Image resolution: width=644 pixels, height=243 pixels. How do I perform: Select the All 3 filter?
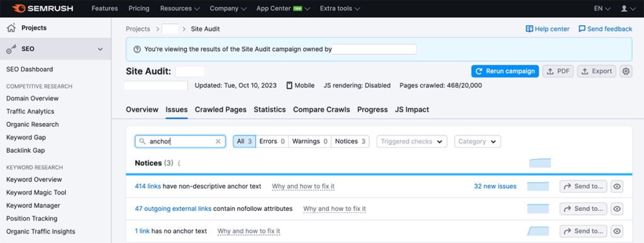pos(245,141)
